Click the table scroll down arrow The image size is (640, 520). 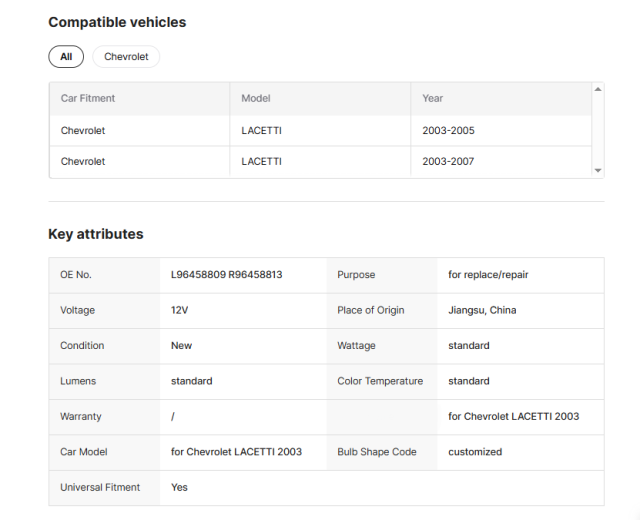[x=598, y=171]
